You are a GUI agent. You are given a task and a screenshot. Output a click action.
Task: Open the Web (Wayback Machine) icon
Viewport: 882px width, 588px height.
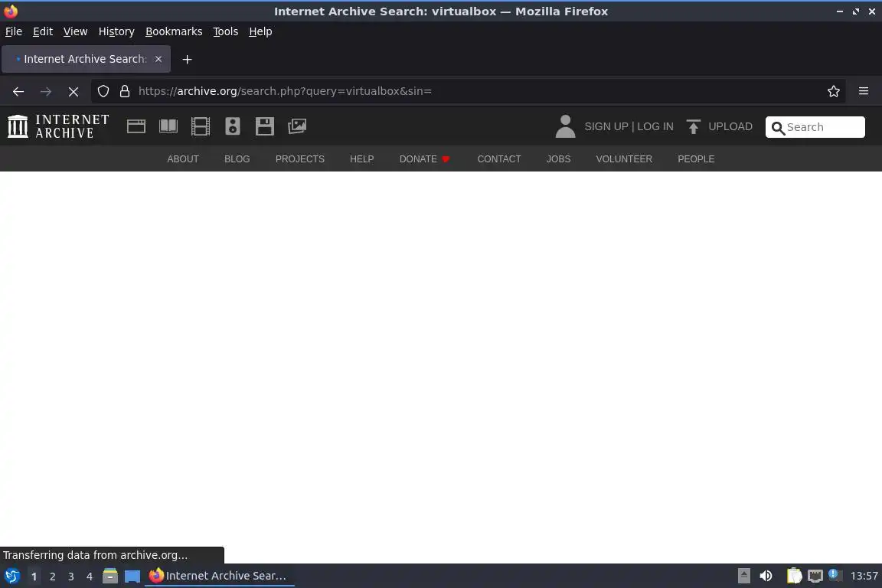tap(136, 126)
